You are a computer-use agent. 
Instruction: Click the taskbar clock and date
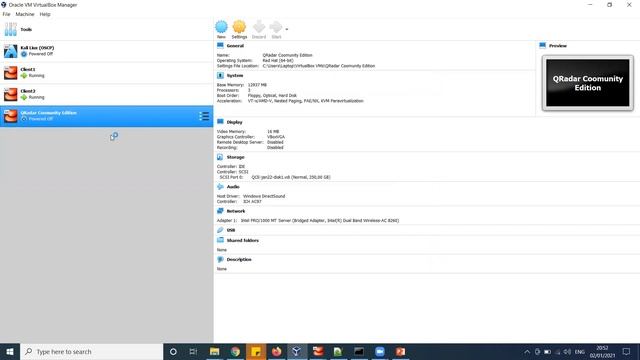(602, 351)
